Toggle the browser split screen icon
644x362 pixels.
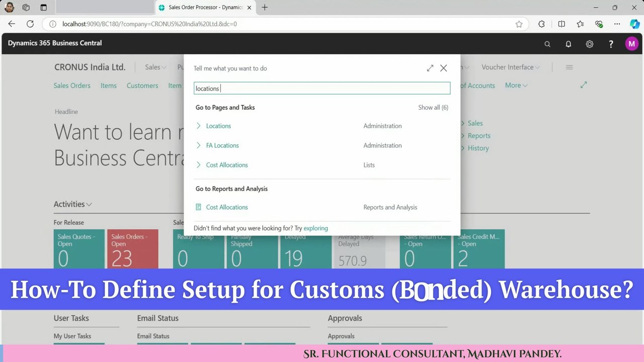tap(561, 24)
